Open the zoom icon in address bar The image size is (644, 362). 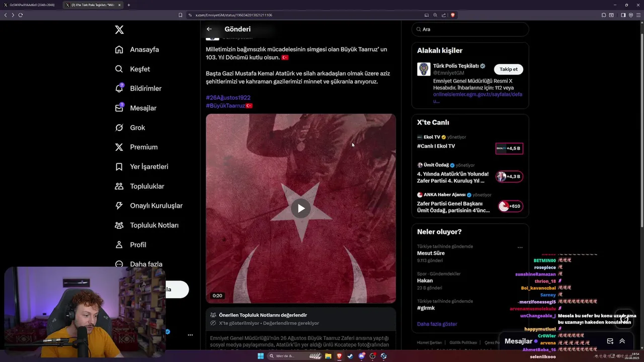435,15
